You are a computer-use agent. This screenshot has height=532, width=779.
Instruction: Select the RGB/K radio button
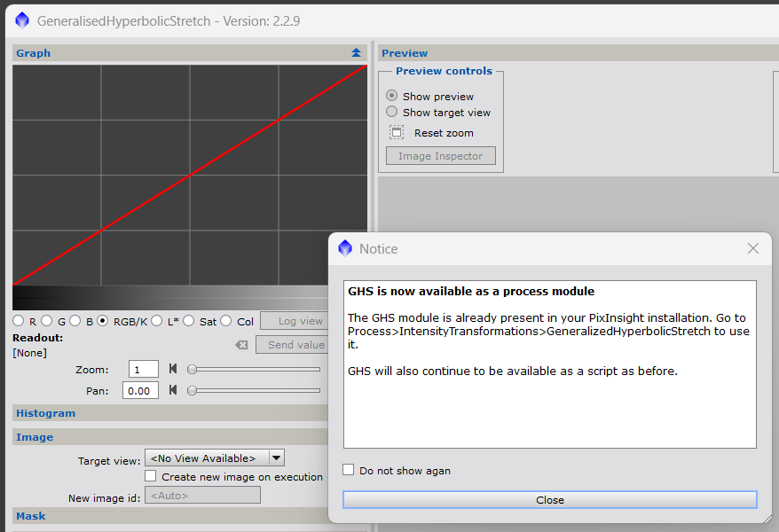click(102, 321)
